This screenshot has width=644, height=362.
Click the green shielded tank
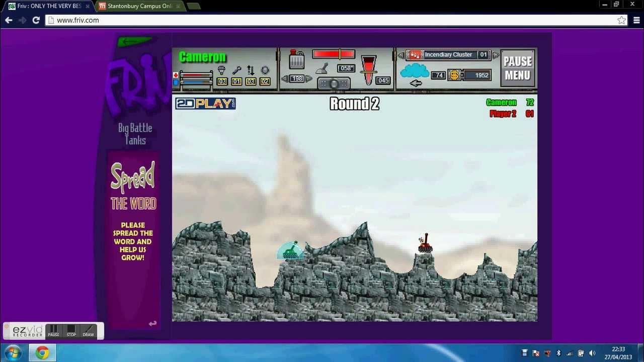(290, 251)
